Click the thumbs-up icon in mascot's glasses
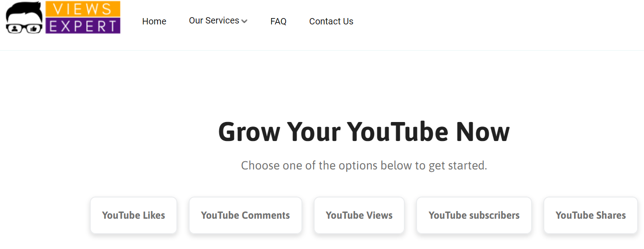 click(33, 29)
